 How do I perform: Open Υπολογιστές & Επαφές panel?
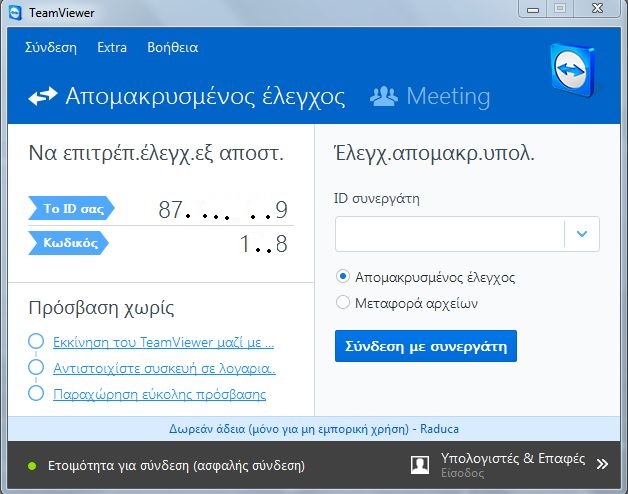click(x=513, y=458)
